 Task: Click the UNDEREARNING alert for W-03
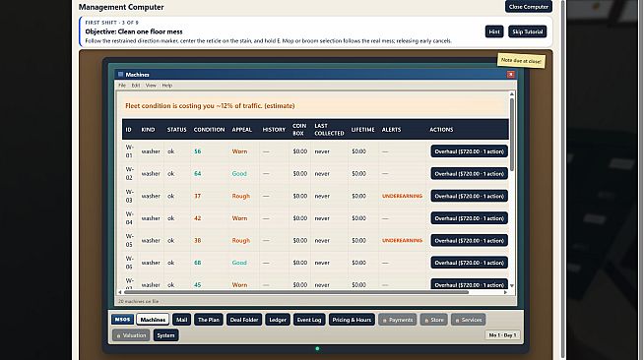click(x=402, y=196)
